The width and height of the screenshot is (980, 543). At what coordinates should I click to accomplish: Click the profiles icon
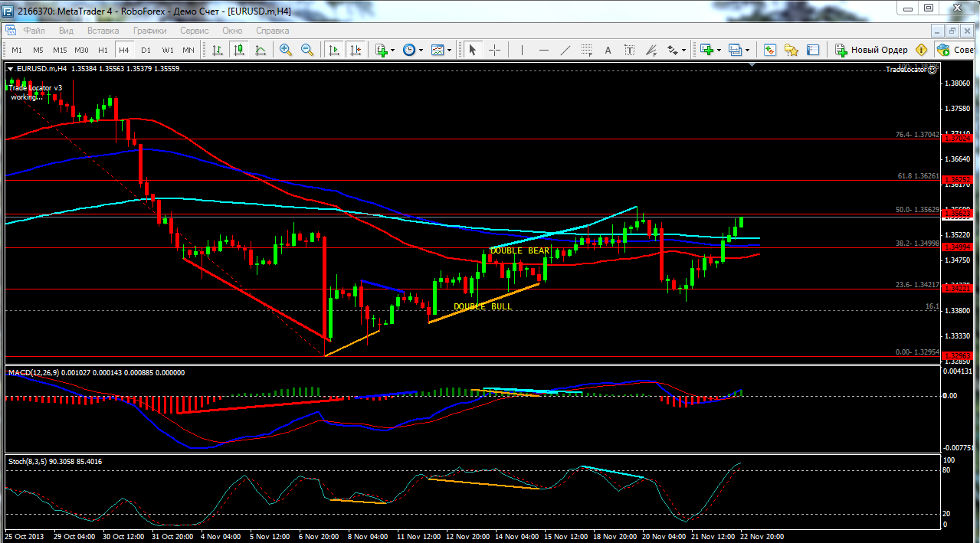click(736, 50)
